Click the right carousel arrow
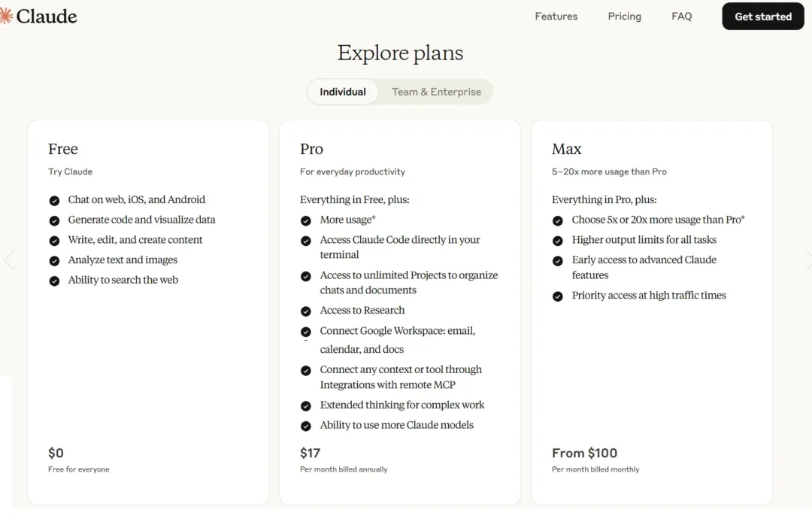 coord(807,258)
